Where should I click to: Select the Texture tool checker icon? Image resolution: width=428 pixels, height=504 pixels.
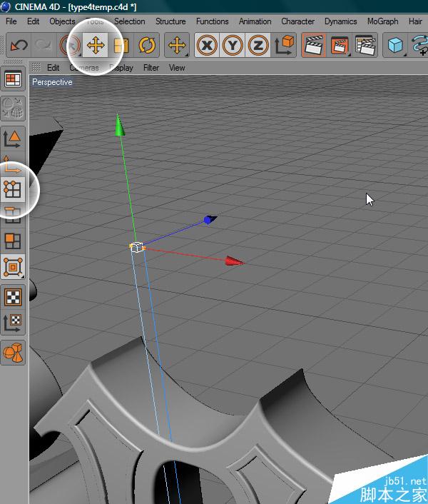[13, 297]
